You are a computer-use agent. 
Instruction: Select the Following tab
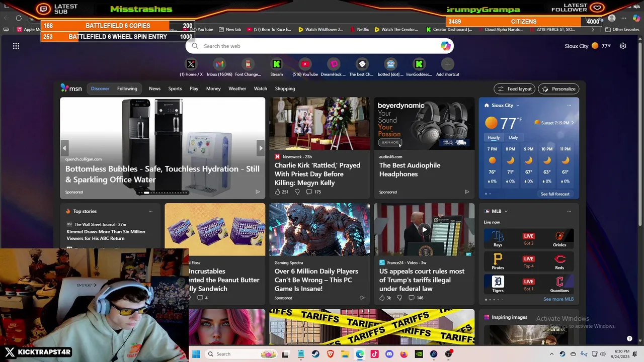point(127,88)
